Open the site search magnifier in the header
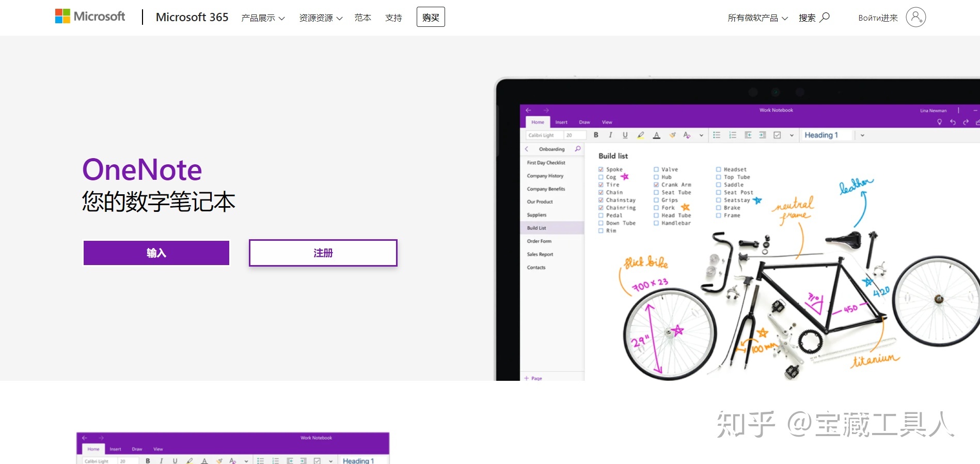Screen dimensions: 980x464 (x=825, y=17)
